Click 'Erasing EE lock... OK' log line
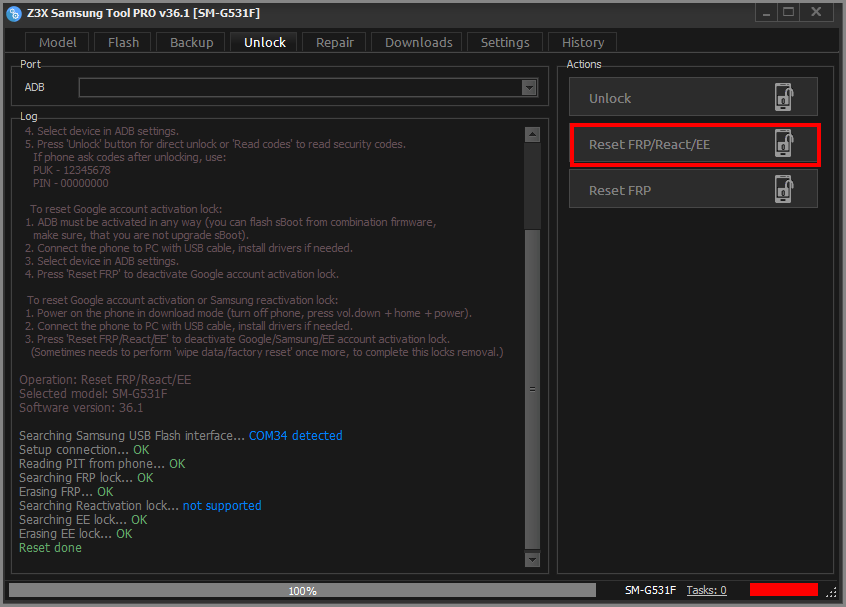The image size is (846, 607). 76,534
